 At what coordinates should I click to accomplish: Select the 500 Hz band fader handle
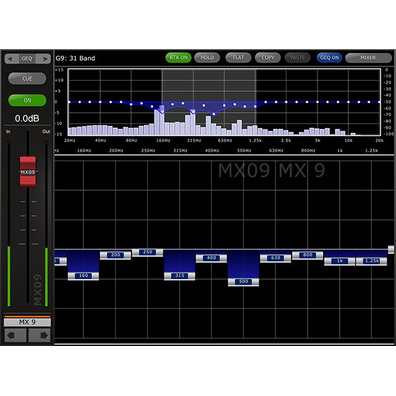[x=243, y=282]
